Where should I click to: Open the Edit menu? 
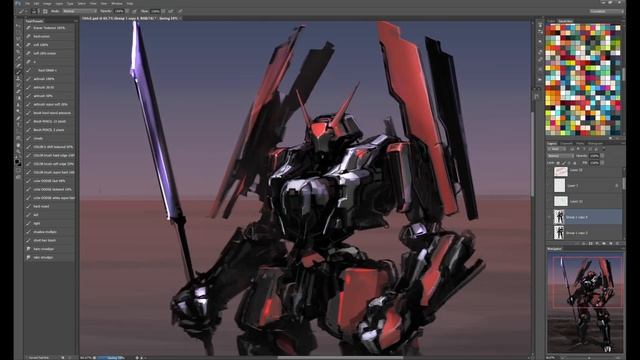click(36, 3)
